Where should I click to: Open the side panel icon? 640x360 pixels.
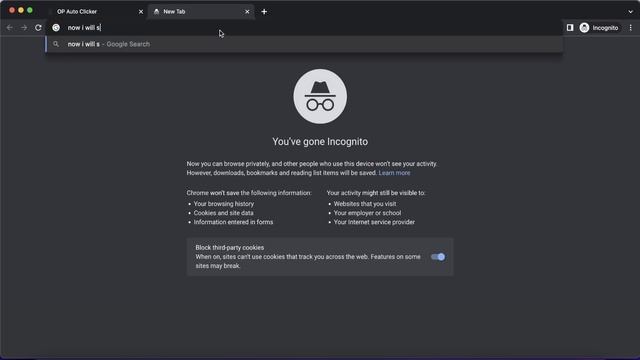(x=570, y=28)
